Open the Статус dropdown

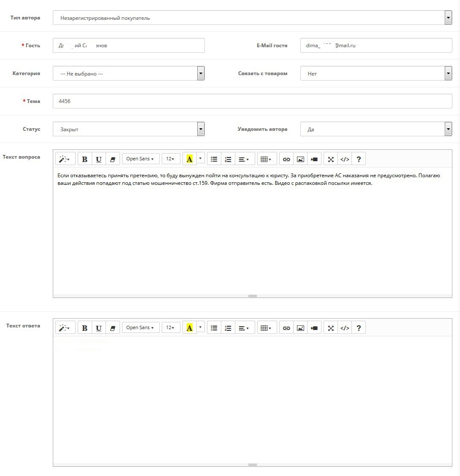[x=128, y=129]
